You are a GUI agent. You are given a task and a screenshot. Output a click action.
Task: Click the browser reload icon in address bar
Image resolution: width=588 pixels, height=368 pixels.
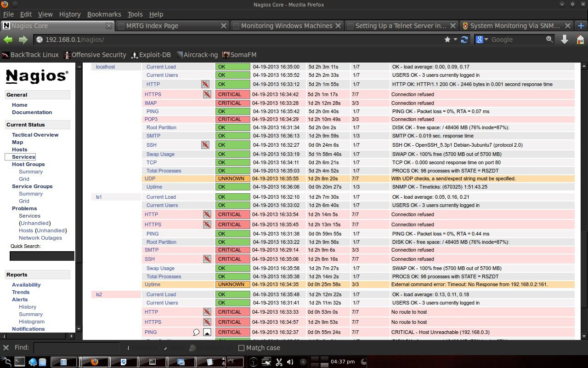[464, 40]
